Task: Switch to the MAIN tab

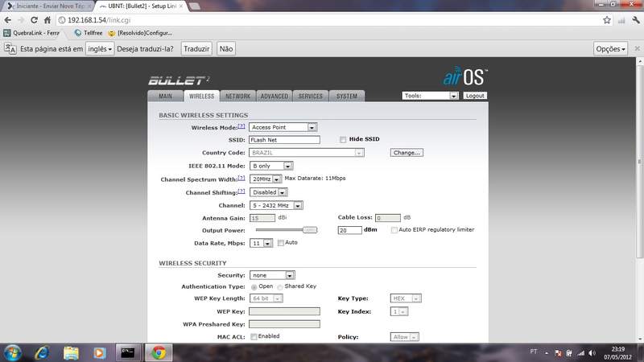Action: click(x=165, y=96)
